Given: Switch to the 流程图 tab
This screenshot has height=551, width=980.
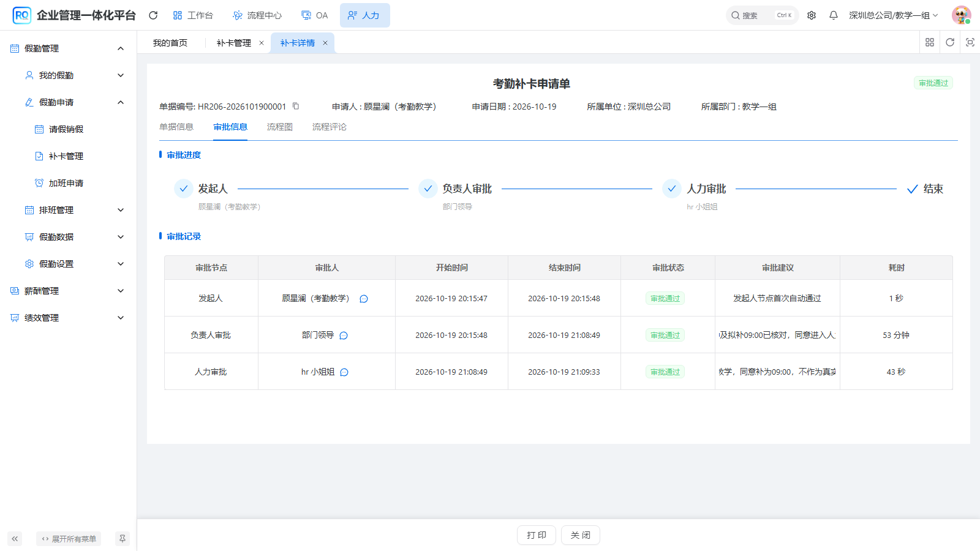Looking at the screenshot, I should coord(280,127).
